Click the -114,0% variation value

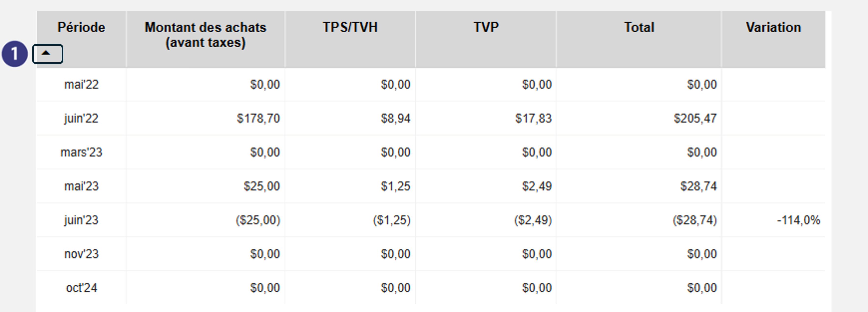pyautogui.click(x=798, y=220)
